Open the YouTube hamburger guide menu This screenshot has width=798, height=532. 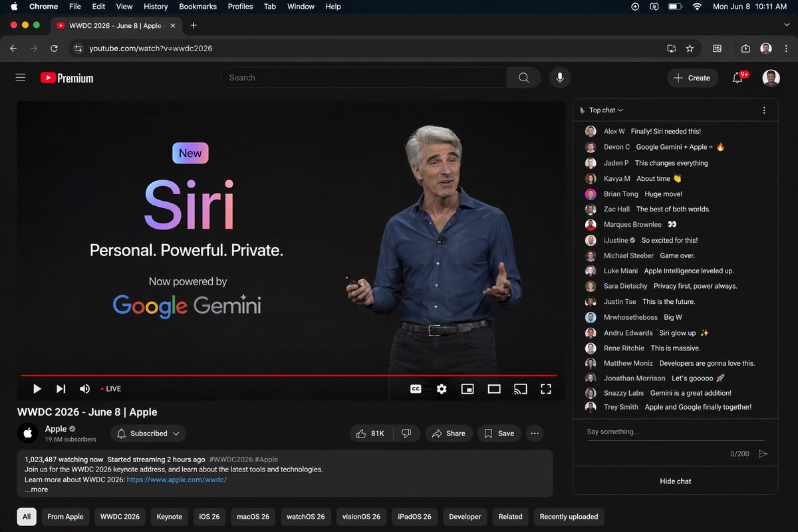[x=21, y=78]
